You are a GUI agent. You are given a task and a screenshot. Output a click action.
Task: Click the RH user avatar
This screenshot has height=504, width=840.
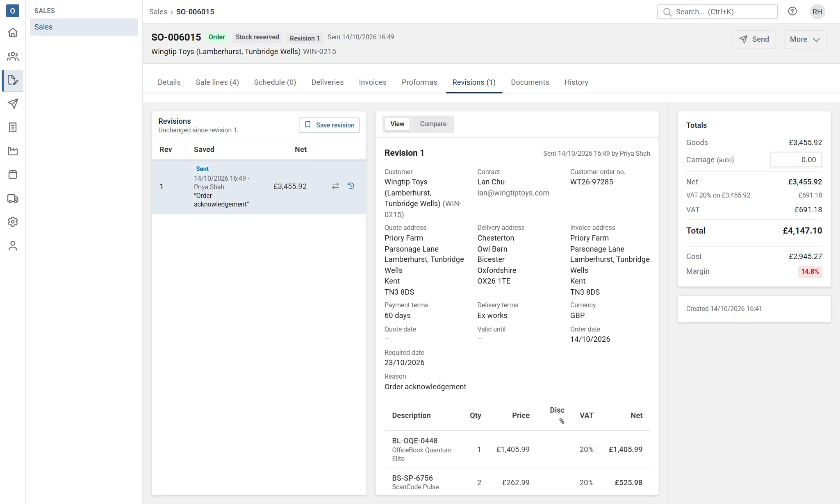817,11
